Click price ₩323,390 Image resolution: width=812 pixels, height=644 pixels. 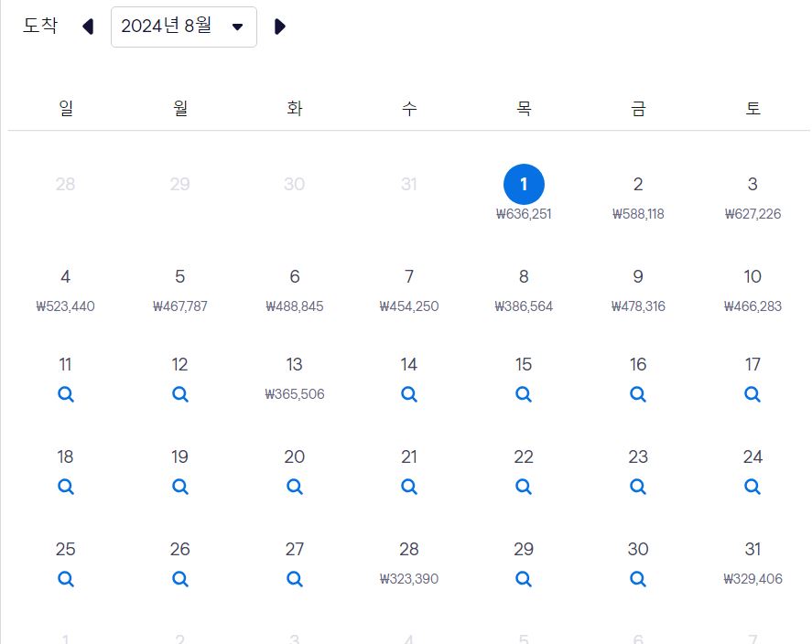coord(409,578)
